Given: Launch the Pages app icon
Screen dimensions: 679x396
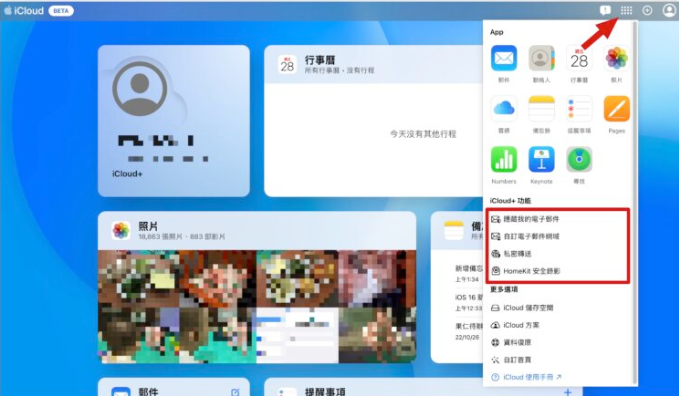Looking at the screenshot, I should click(x=617, y=109).
